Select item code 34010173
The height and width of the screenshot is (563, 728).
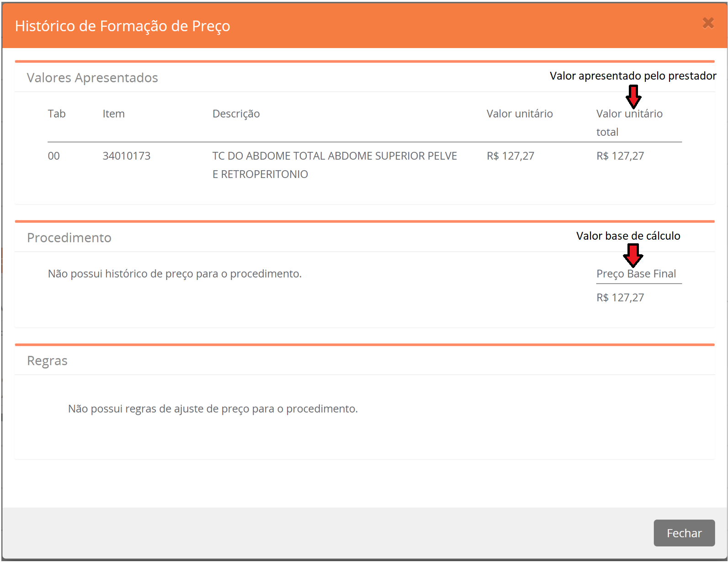[126, 156]
